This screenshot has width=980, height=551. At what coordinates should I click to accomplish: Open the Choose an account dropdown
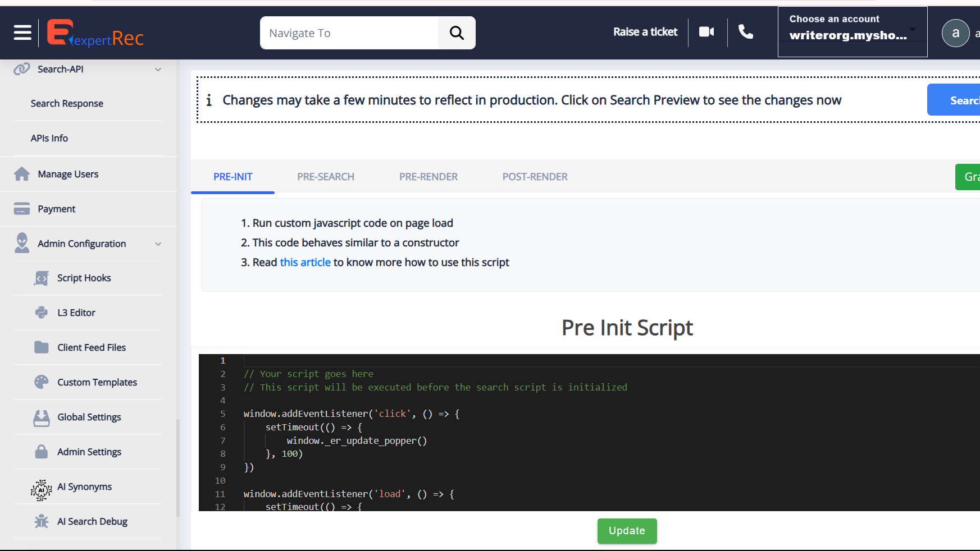pyautogui.click(x=852, y=32)
